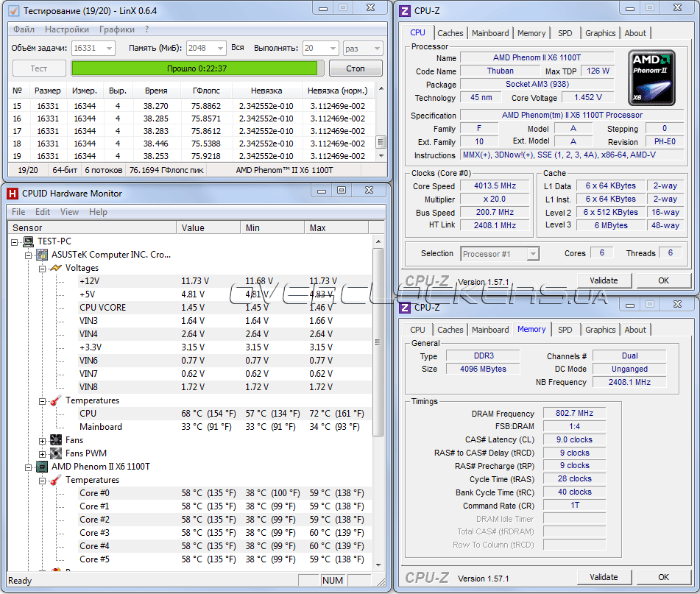Click the green LinX progress bar

tap(194, 68)
